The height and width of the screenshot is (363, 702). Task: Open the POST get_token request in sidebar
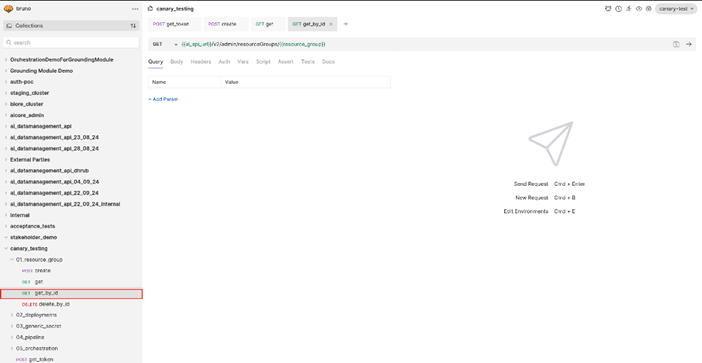(x=71, y=359)
